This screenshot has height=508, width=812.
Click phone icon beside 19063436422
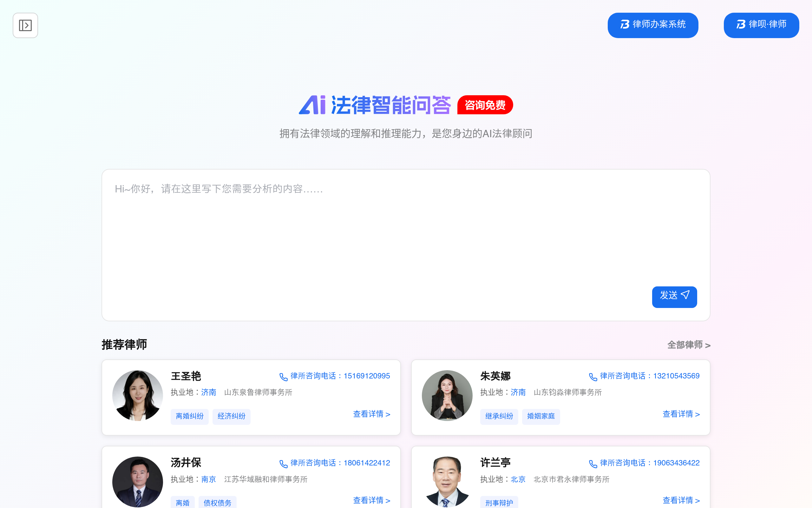point(593,464)
